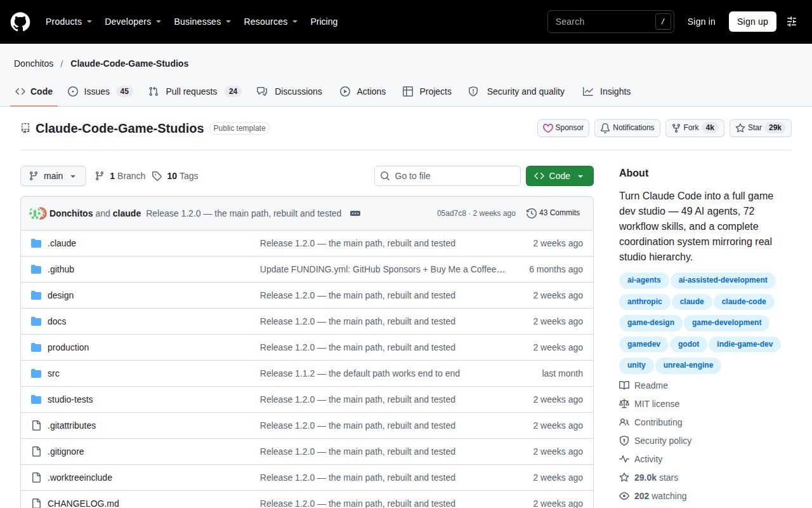812x508 pixels.
Task: Go to the Actions tab
Action: (x=363, y=91)
